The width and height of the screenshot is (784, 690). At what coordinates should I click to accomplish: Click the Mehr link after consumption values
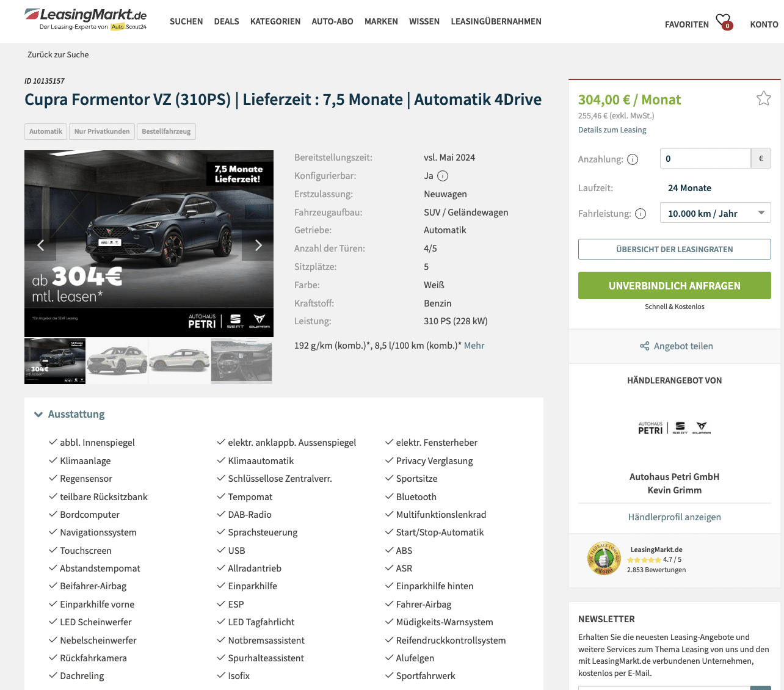[474, 346]
